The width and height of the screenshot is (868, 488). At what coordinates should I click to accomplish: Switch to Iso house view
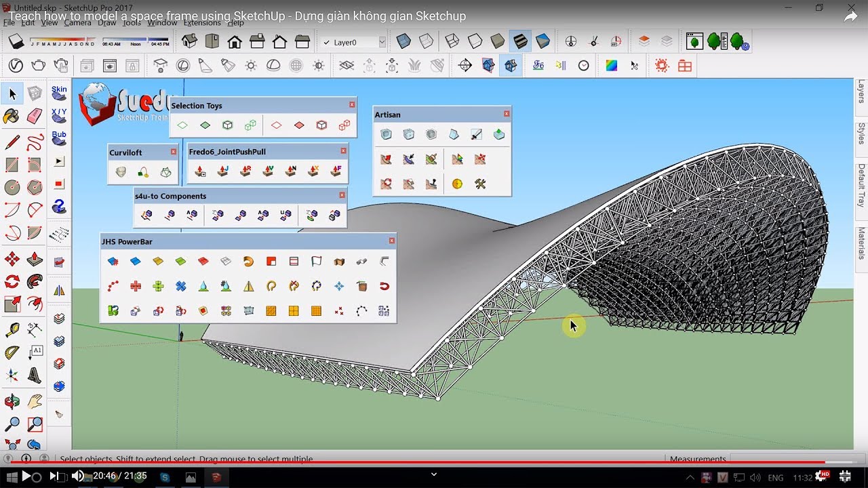click(x=189, y=41)
